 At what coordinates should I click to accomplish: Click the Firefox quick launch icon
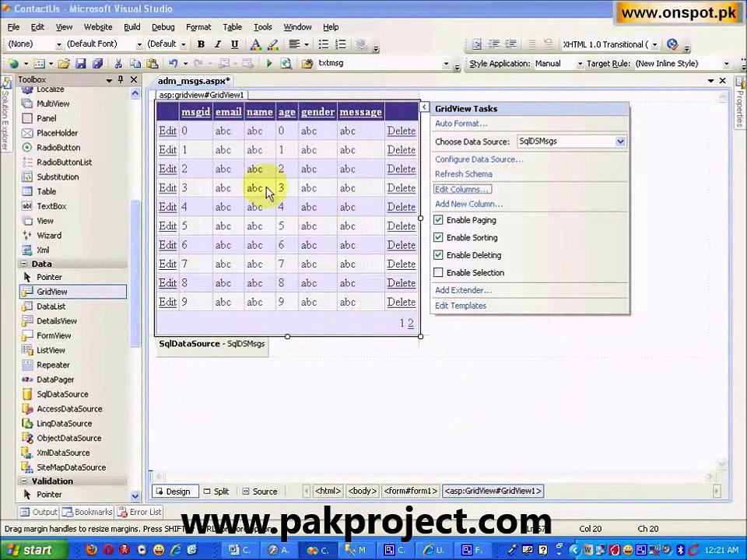coord(91,550)
